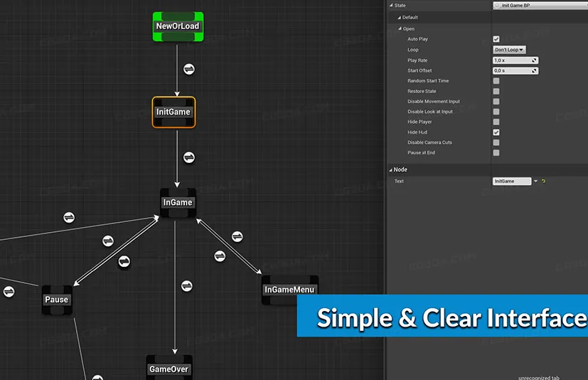This screenshot has height=380, width=588.
Task: Enable Disable Camera Cuts checkbox
Action: coord(496,142)
